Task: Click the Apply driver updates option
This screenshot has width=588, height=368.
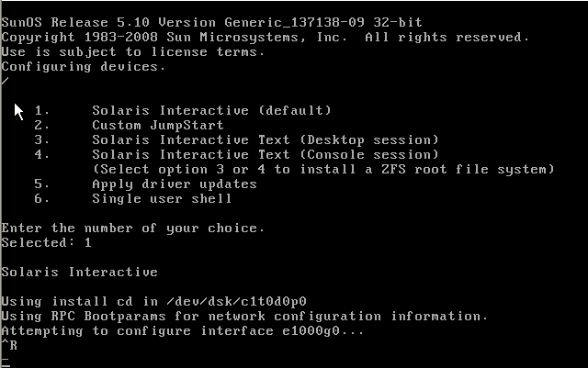Action: 174,184
